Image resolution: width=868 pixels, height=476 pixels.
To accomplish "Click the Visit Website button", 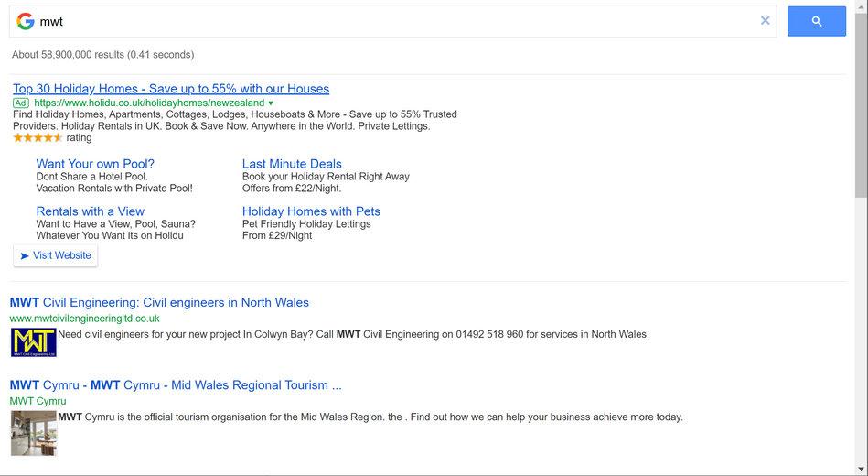I will tap(56, 255).
